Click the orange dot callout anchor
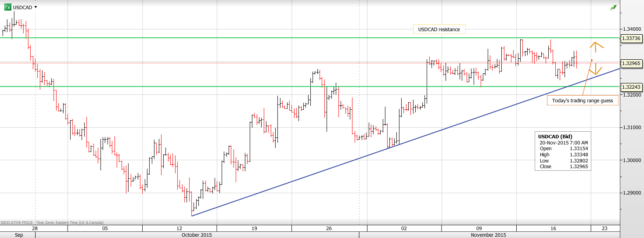 click(x=592, y=60)
